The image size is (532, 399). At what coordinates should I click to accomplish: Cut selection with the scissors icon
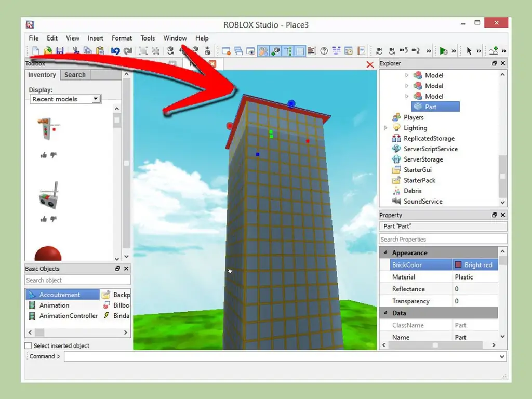pyautogui.click(x=76, y=51)
